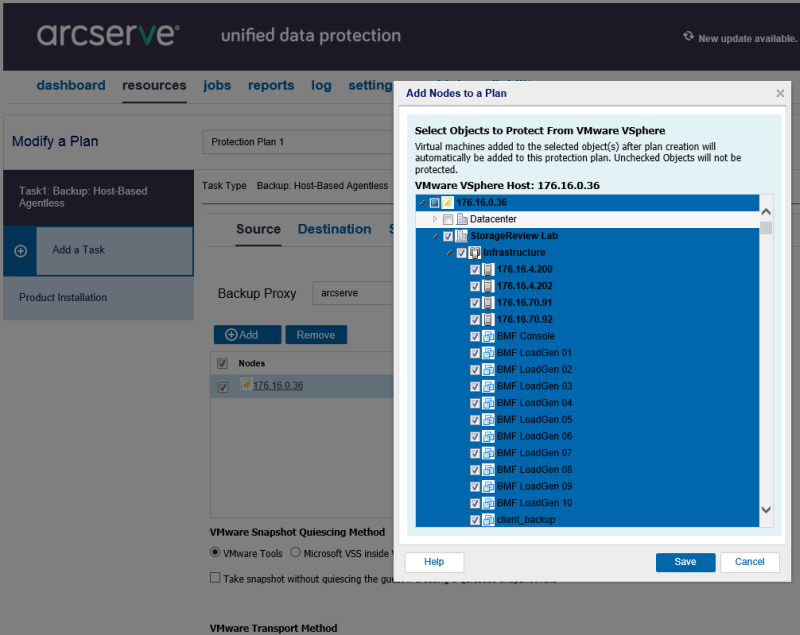This screenshot has width=800, height=635.
Task: Select Task1 Backup Host-Based Agentless
Action: (x=98, y=197)
